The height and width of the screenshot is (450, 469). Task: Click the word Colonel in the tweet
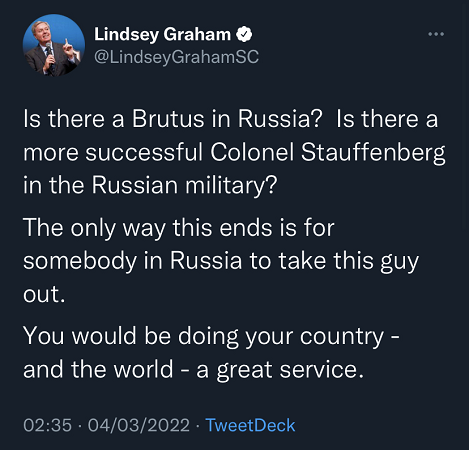pos(252,152)
